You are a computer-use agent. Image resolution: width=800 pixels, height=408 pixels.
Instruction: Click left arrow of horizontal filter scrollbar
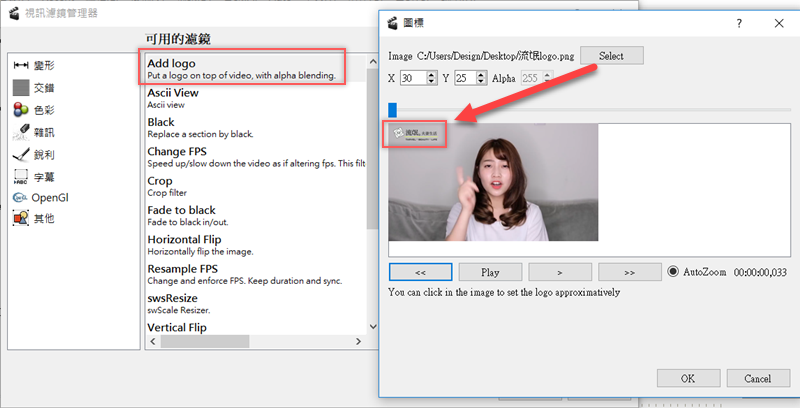(x=153, y=341)
